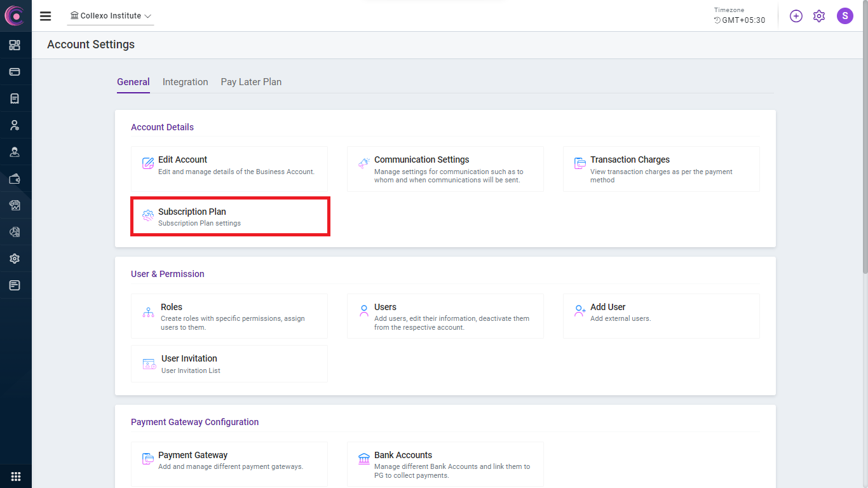Switch to the Pay Later Plan tab
Image resolution: width=868 pixels, height=488 pixels.
pos(251,82)
